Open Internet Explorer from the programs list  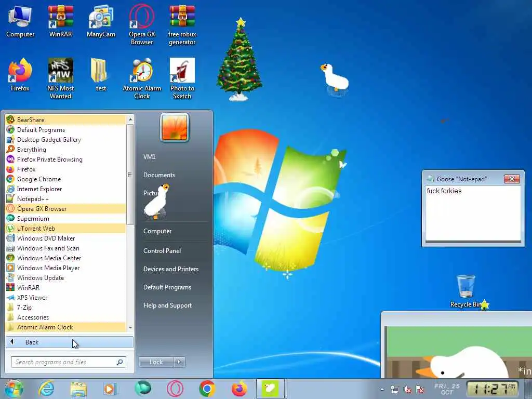(x=65, y=189)
